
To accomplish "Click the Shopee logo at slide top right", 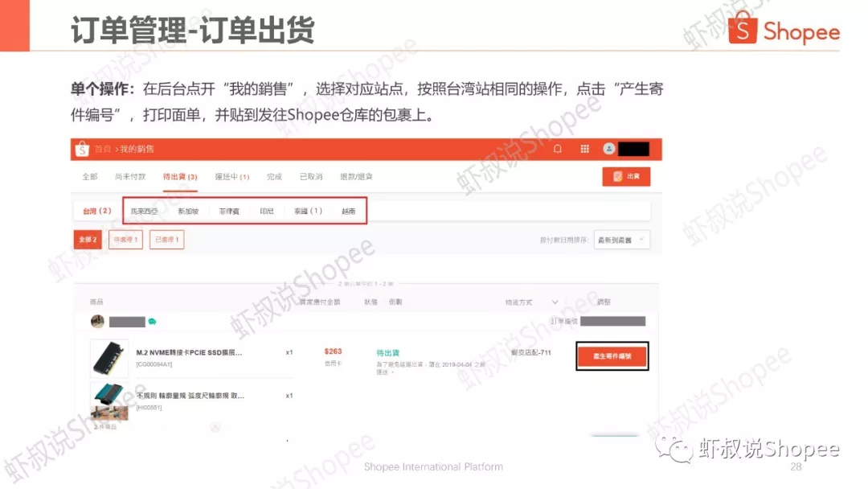I will pos(784,27).
